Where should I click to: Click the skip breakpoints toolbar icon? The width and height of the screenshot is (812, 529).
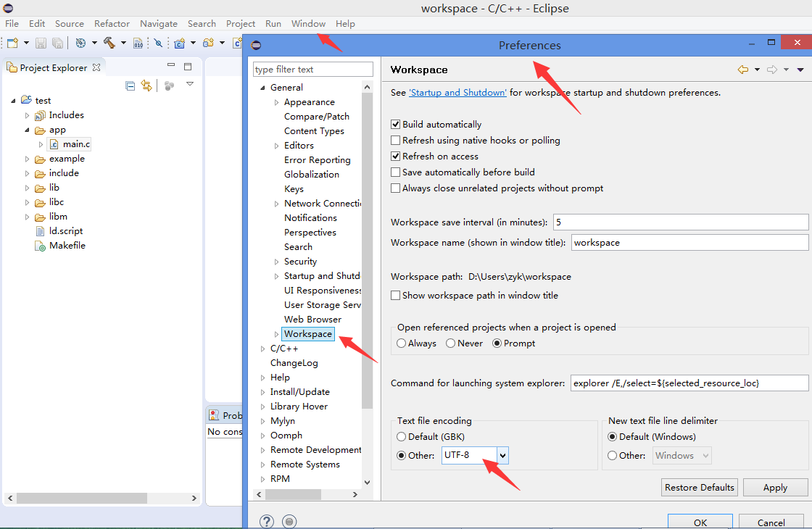point(159,43)
